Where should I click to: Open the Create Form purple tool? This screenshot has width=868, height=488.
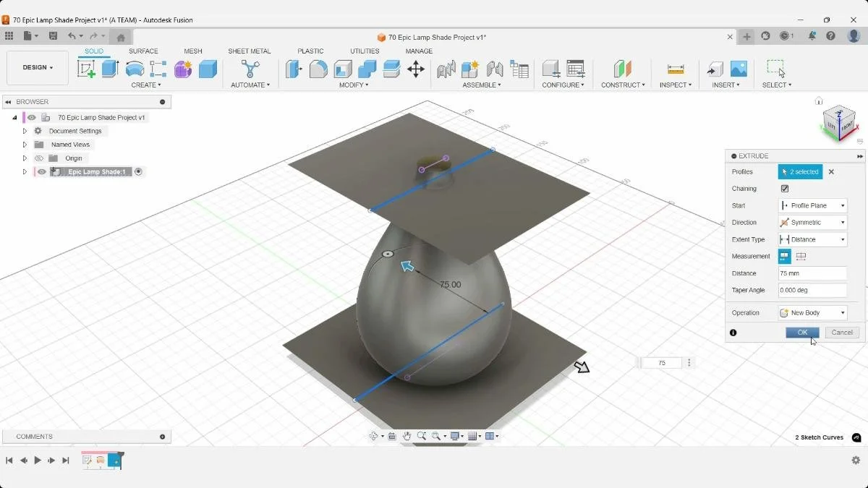(183, 69)
